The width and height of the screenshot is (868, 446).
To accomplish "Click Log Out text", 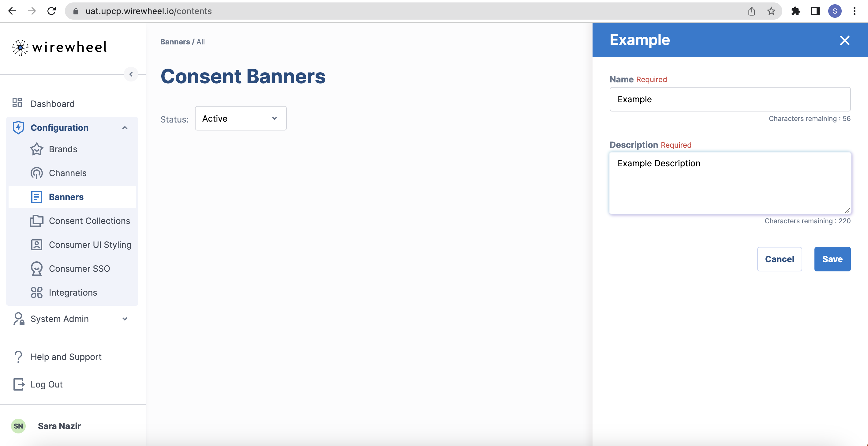I will pyautogui.click(x=47, y=384).
